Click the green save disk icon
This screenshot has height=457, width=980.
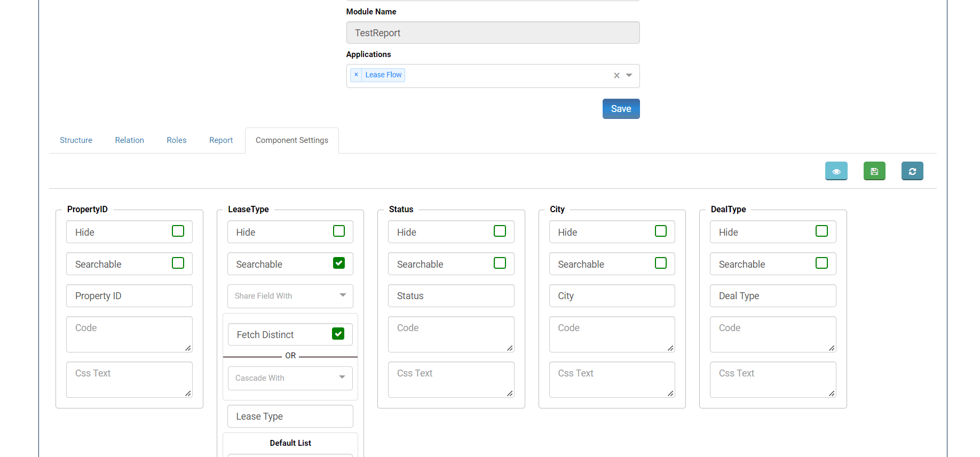[x=874, y=171]
